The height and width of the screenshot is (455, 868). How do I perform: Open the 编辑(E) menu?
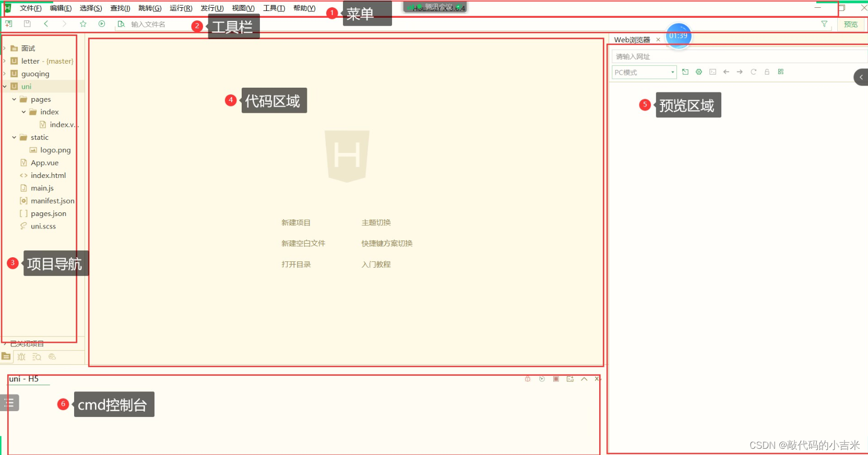point(61,8)
